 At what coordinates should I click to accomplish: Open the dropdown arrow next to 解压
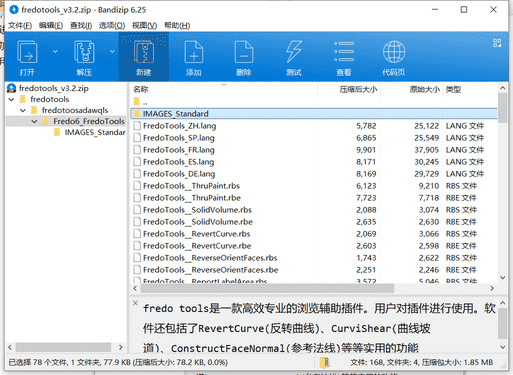112,51
